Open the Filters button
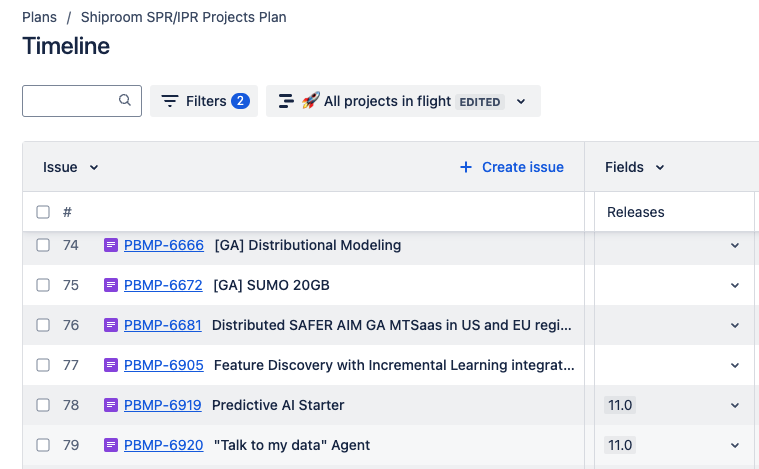Viewport: 759px width, 469px height. coord(204,101)
